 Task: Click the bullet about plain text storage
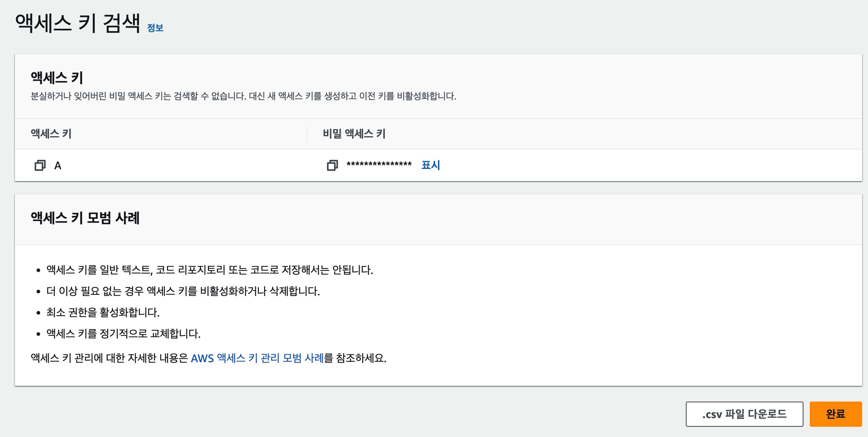click(x=209, y=270)
